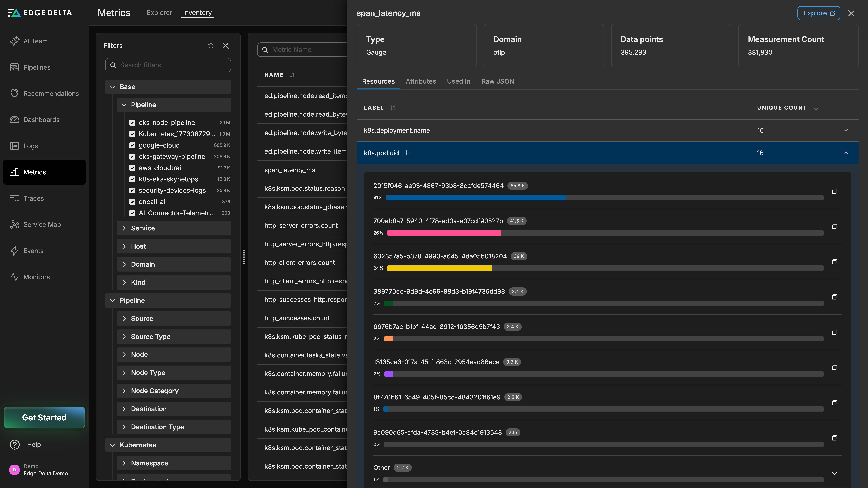This screenshot has height=488, width=868.
Task: Open Pipelines from the sidebar icon
Action: point(14,67)
